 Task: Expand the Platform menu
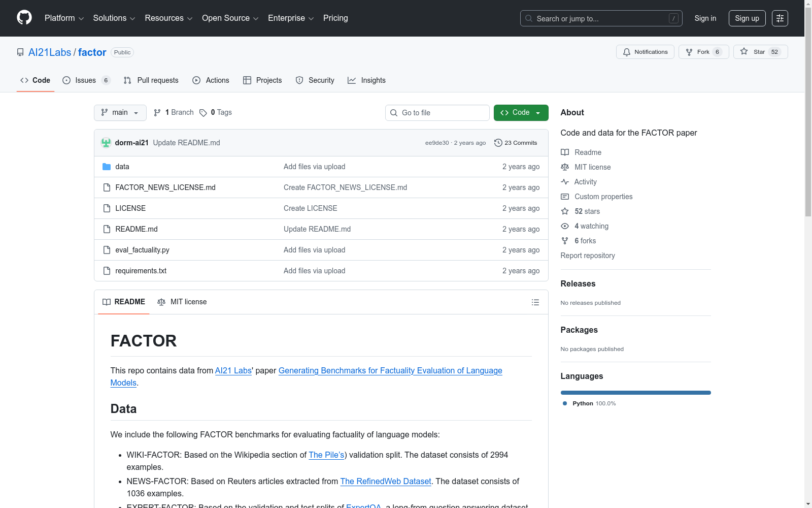[64, 18]
